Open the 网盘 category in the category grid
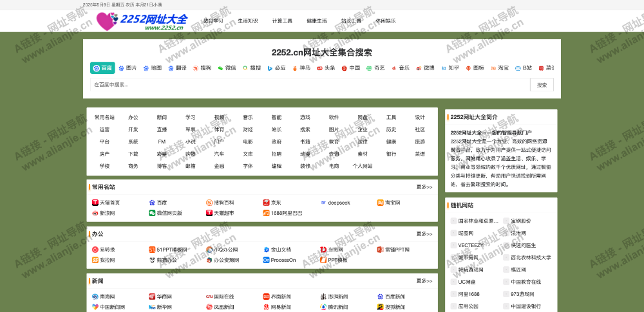Screen dimensions: 644x312 click(x=363, y=118)
